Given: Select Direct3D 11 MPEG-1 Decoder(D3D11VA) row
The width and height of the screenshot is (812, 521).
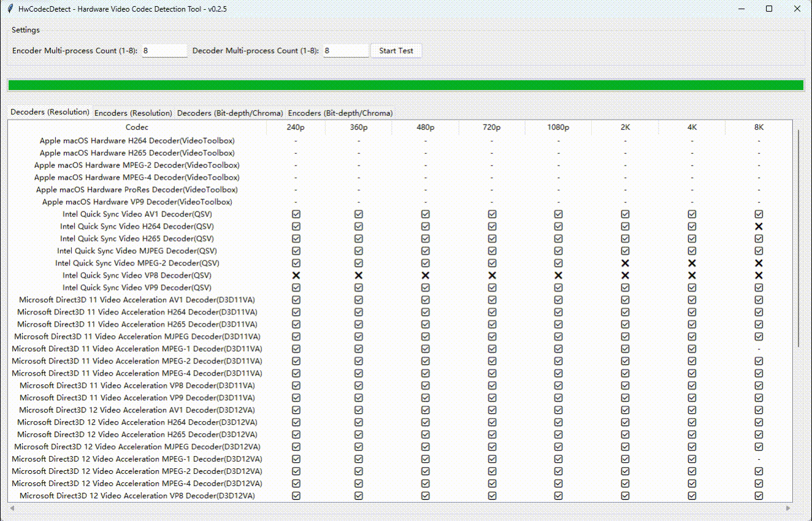Looking at the screenshot, I should tap(400, 349).
